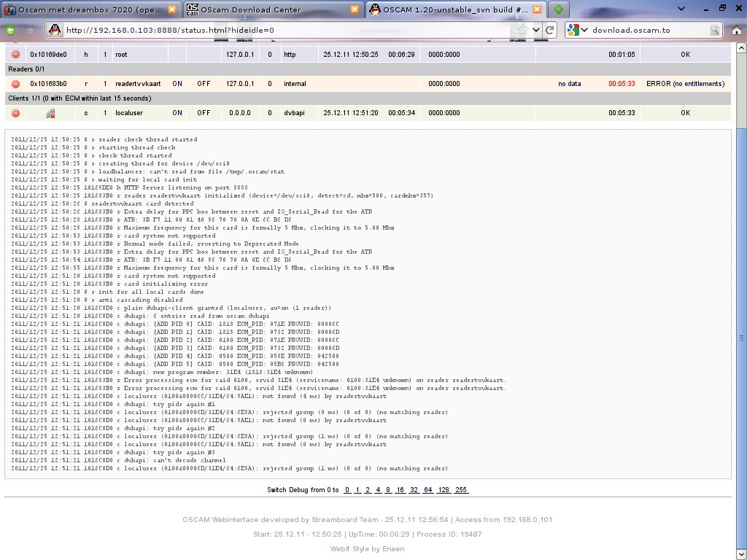This screenshot has height=560, width=747.
Task: Set debug level to 64
Action: [428, 490]
